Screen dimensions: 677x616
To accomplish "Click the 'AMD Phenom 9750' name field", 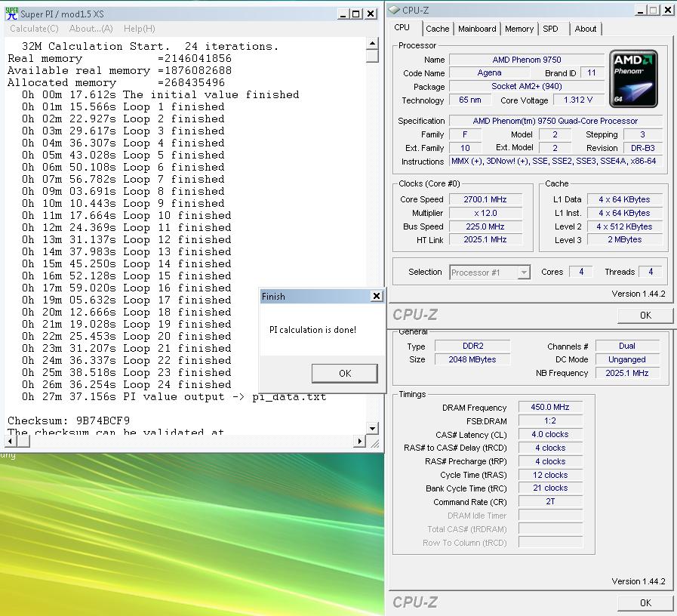I will click(x=527, y=60).
